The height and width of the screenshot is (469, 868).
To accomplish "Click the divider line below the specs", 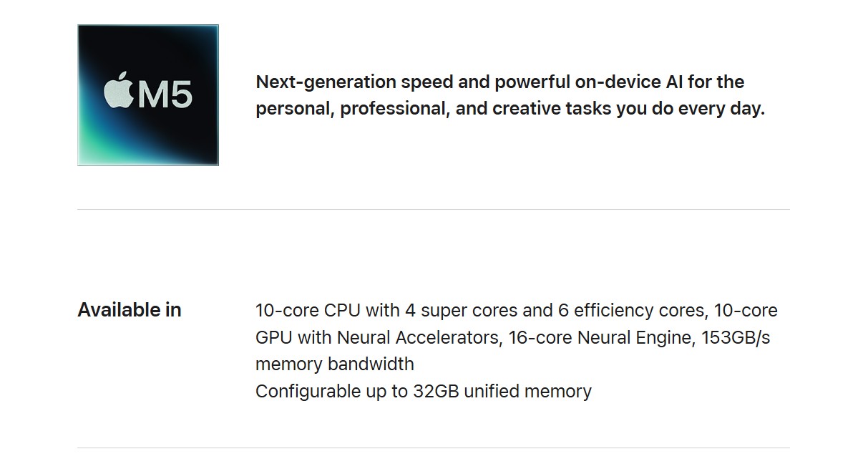I will (x=433, y=448).
